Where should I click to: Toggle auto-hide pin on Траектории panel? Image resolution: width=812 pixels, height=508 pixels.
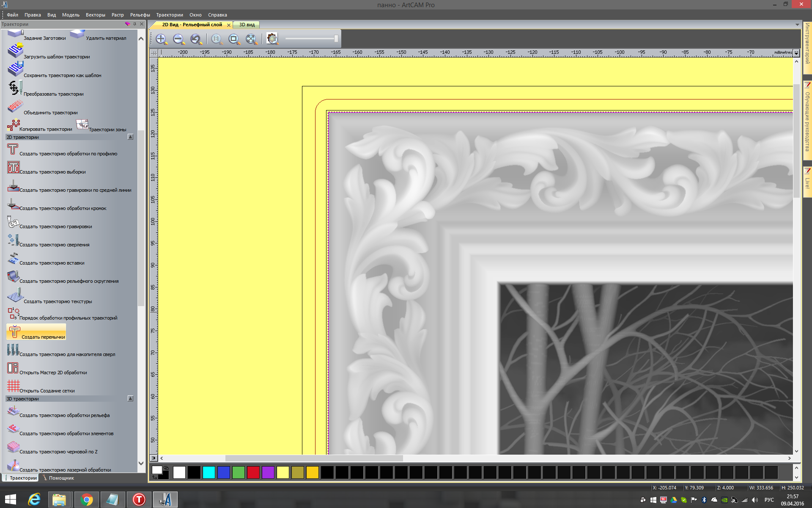point(135,24)
